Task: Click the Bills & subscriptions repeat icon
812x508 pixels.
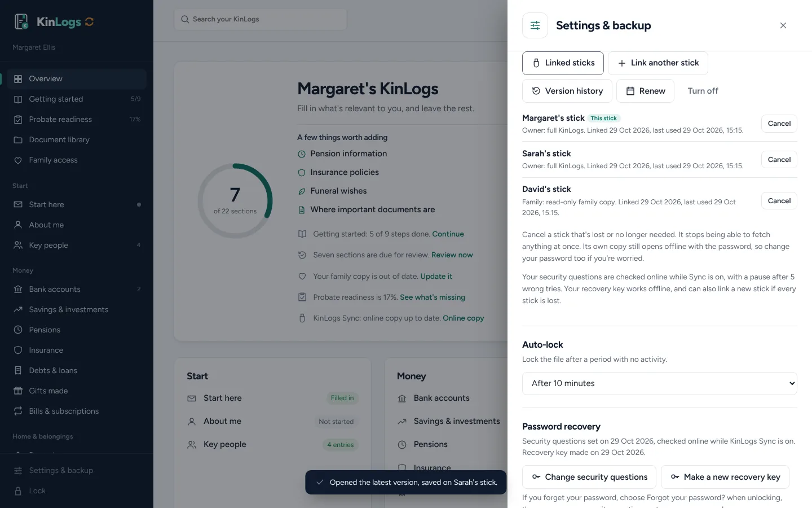Action: 18,411
